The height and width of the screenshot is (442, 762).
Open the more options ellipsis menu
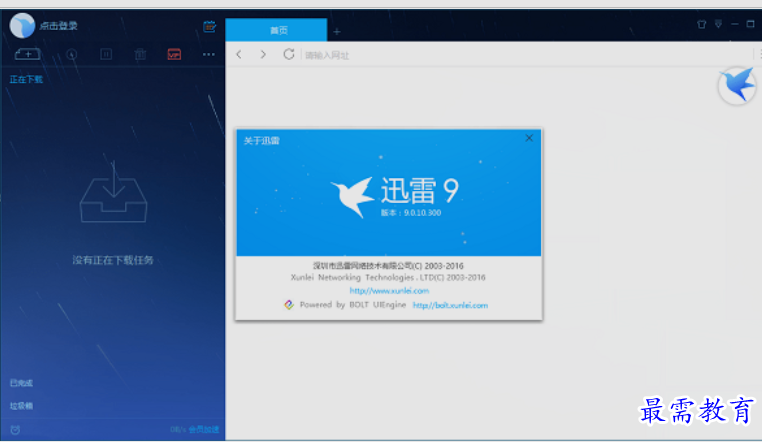click(208, 54)
